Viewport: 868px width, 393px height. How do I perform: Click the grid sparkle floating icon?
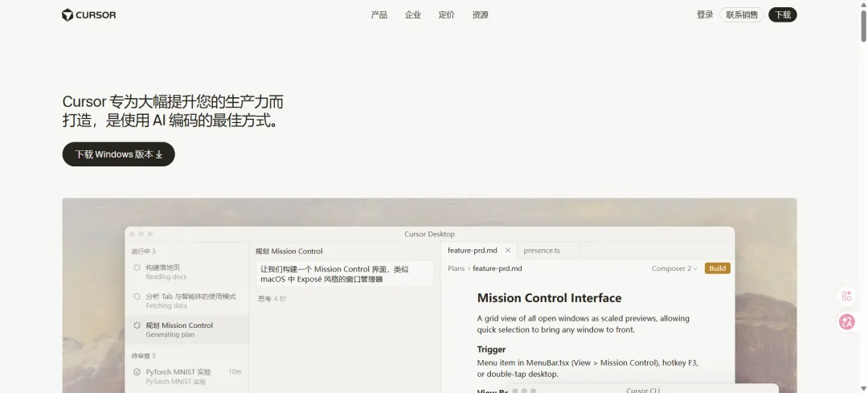847,296
